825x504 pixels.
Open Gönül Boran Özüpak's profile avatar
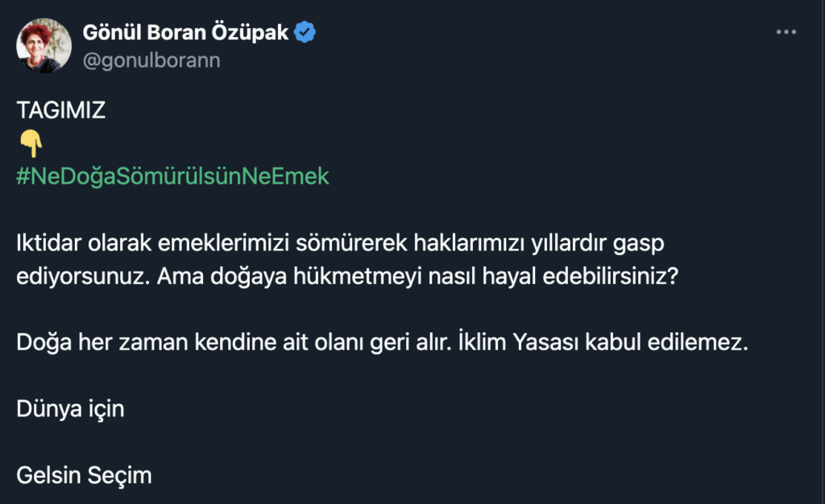(x=44, y=45)
